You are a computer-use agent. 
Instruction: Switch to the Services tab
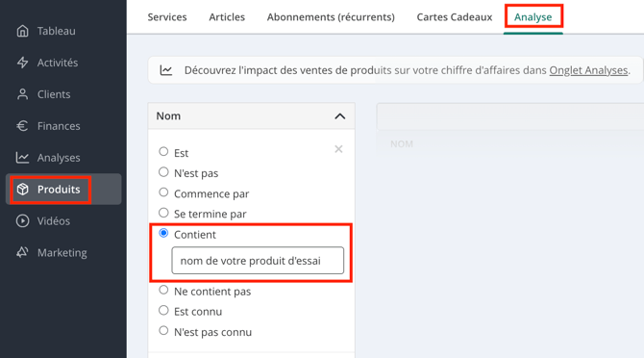167,17
